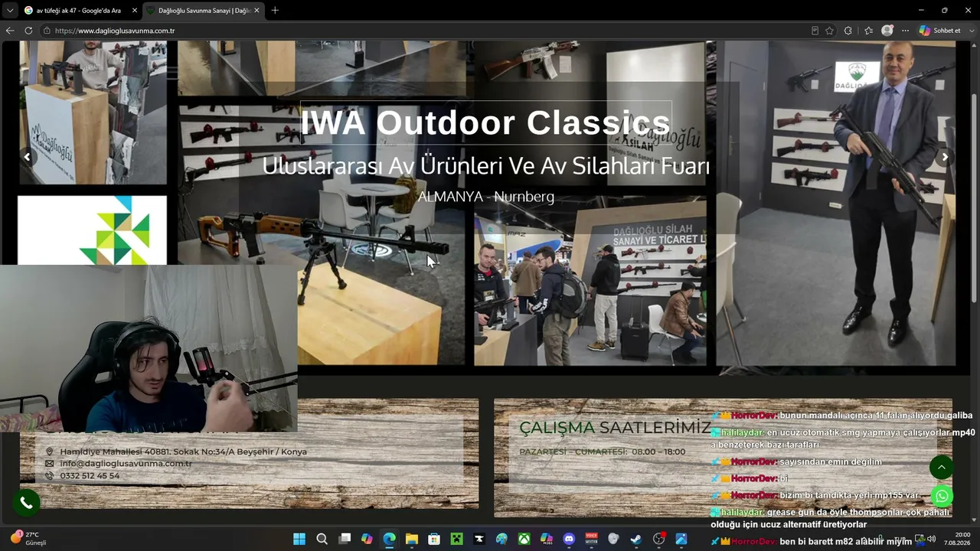Viewport: 980px width, 551px height.
Task: Click the Hamidiye Mahallesi address line
Action: tap(183, 452)
